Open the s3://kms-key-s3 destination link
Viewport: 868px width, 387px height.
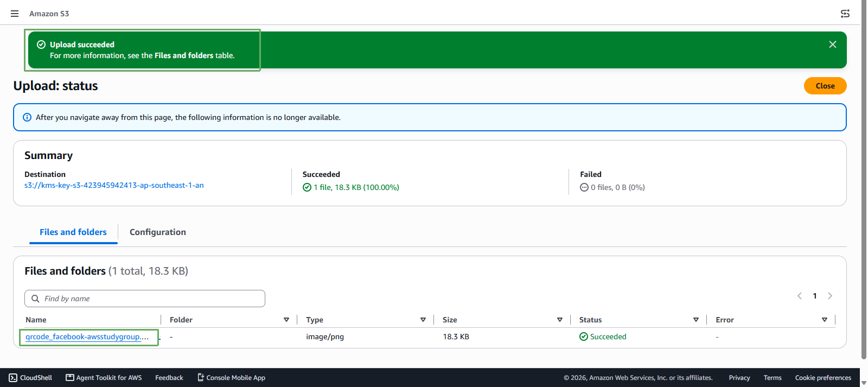[114, 185]
